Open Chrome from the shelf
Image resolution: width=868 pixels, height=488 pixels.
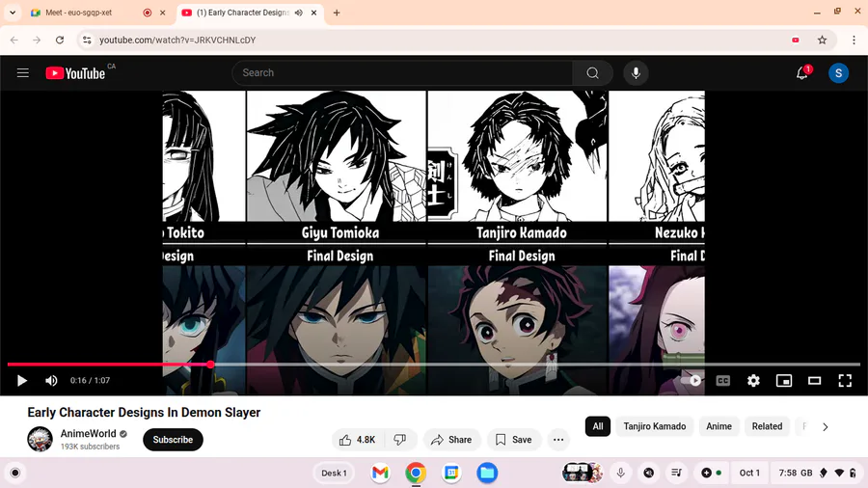pyautogui.click(x=416, y=474)
